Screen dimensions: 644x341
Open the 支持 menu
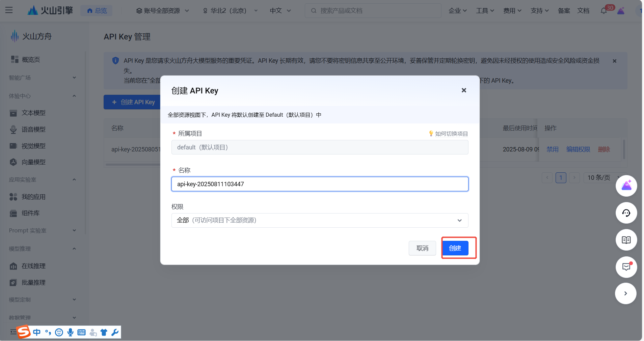540,11
